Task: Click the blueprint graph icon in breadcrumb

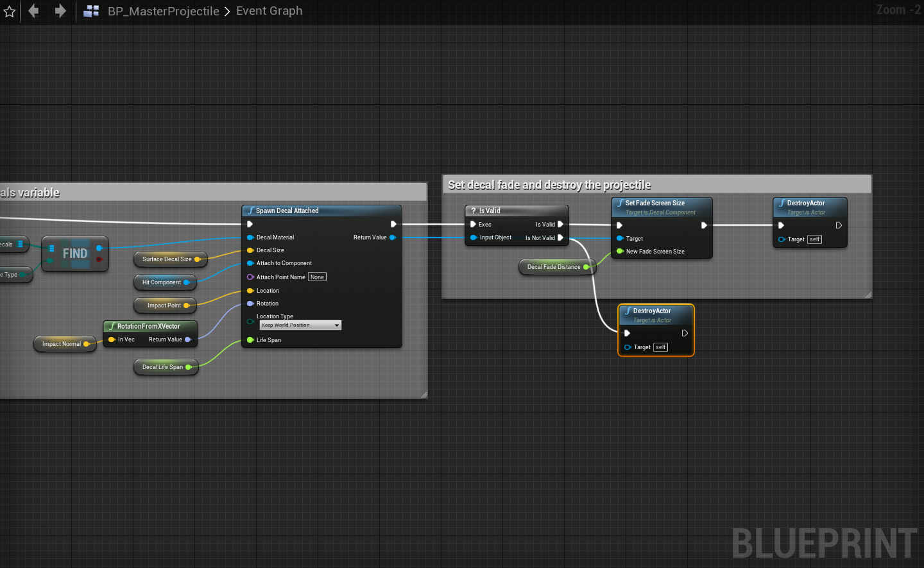Action: pos(91,11)
